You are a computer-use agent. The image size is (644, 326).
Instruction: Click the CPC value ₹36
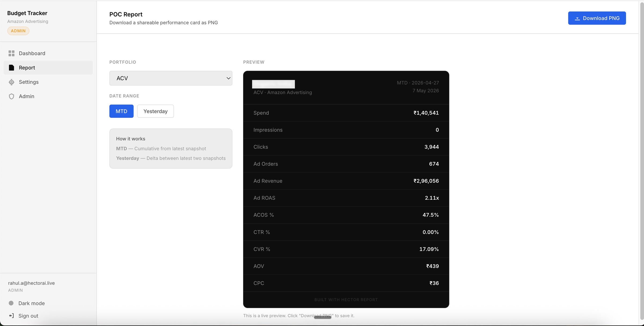tap(434, 283)
